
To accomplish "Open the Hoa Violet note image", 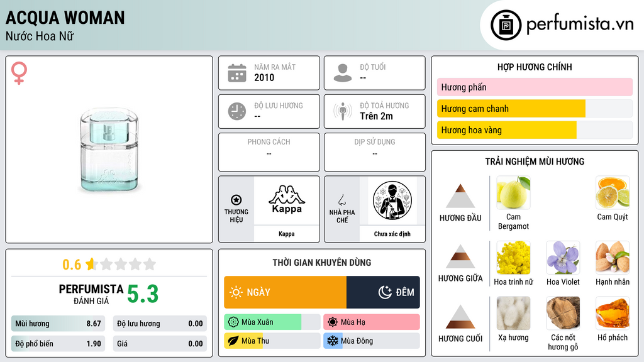I will 563,258.
